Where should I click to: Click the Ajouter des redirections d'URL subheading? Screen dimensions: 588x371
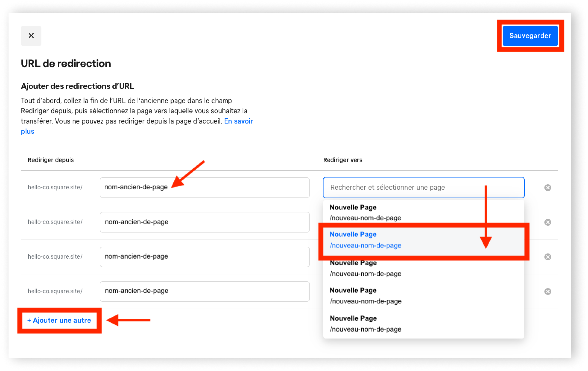point(78,86)
